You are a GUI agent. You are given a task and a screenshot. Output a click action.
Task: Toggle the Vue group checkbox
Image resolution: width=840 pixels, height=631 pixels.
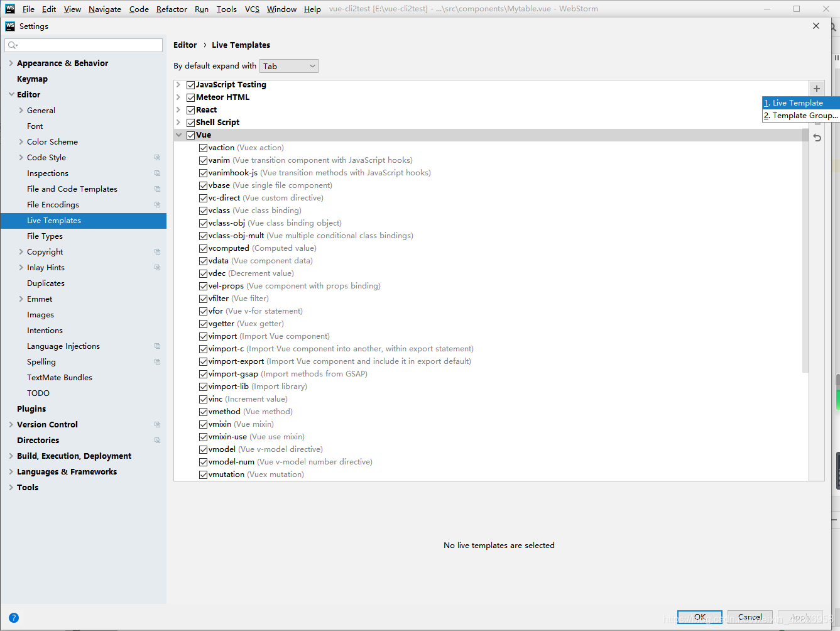[x=190, y=135]
